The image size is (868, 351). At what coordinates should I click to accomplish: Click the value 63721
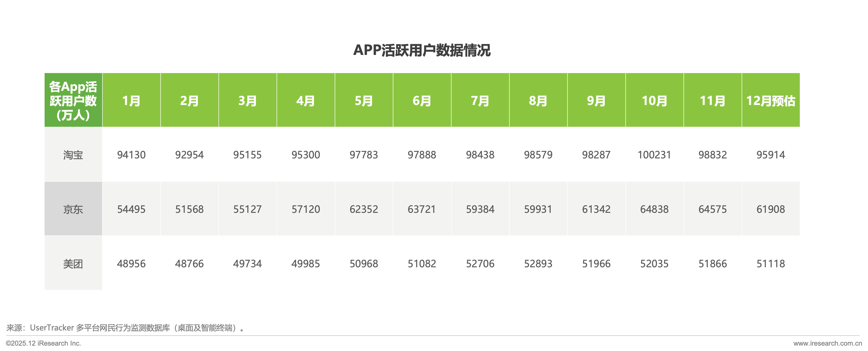[x=422, y=209]
